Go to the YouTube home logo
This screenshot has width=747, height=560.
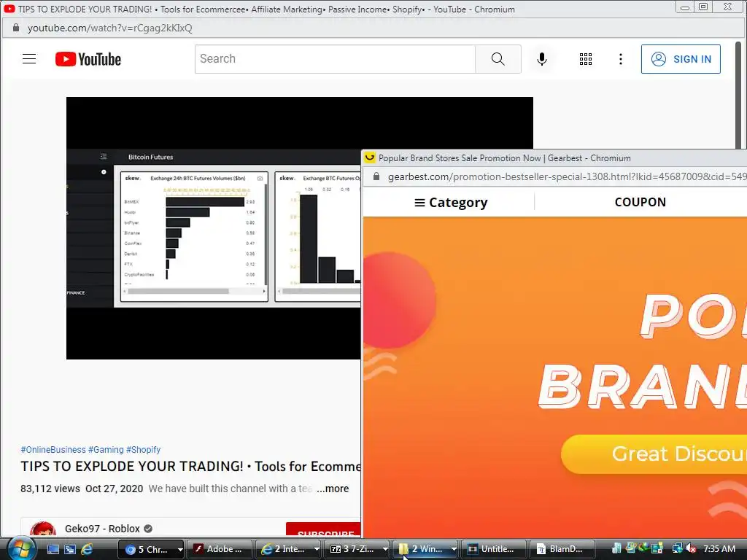tap(88, 59)
